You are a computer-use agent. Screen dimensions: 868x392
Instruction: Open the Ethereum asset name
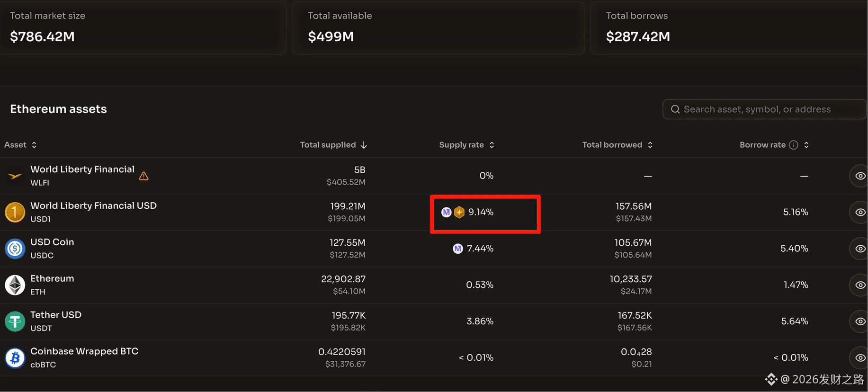click(52, 279)
